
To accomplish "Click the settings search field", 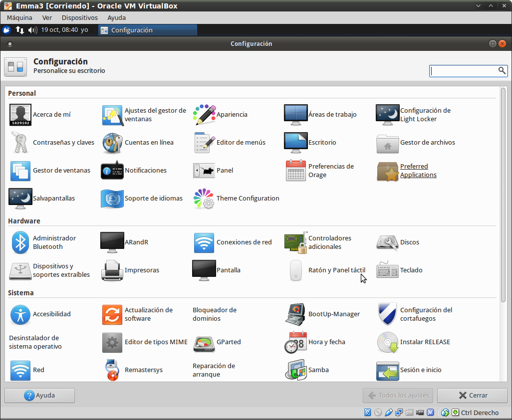I will point(464,71).
